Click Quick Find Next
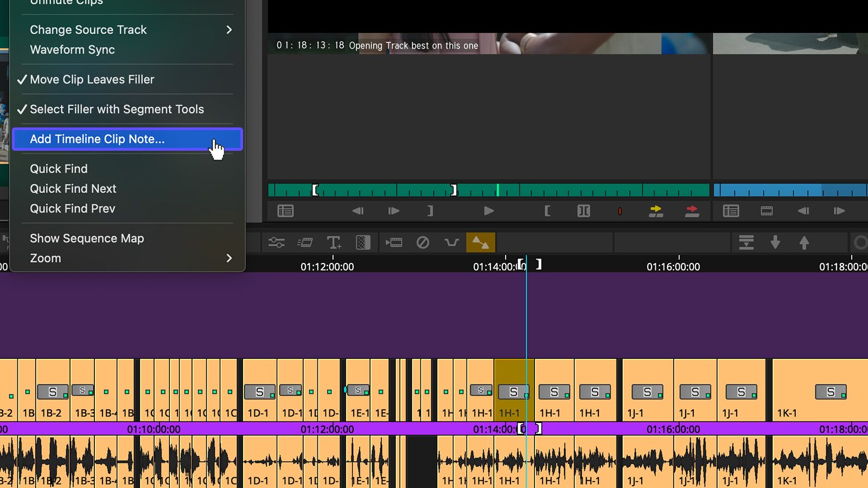 73,188
